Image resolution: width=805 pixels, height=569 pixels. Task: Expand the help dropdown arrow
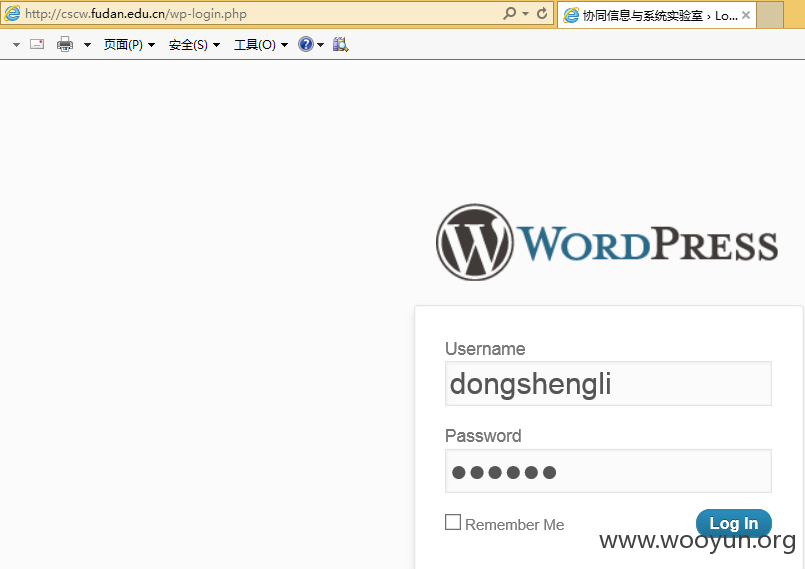click(320, 45)
